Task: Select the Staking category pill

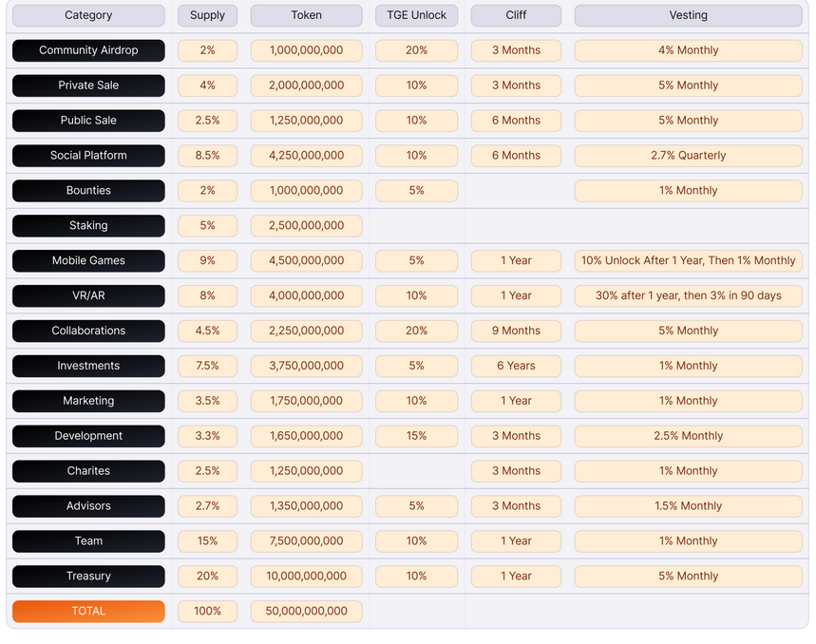Action: click(88, 226)
